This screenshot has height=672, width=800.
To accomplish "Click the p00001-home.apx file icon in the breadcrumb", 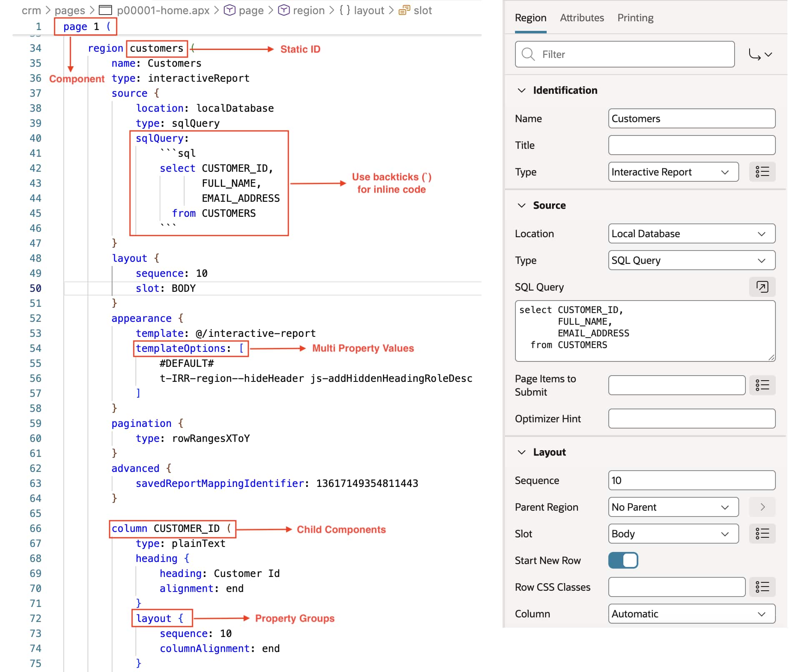I will pyautogui.click(x=105, y=10).
